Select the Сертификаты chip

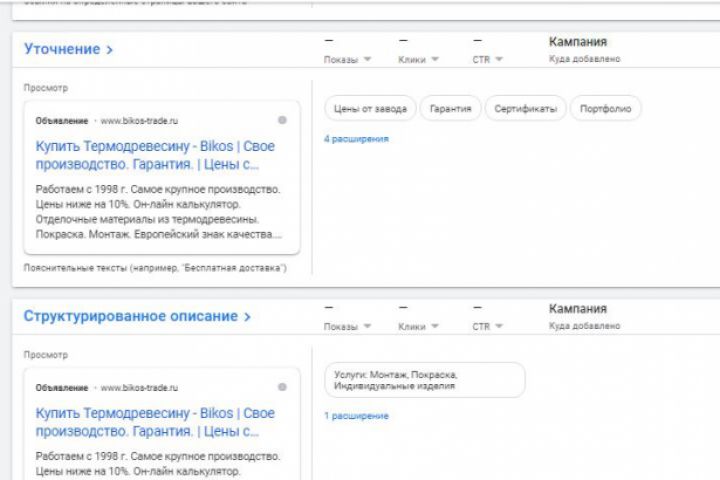click(525, 108)
